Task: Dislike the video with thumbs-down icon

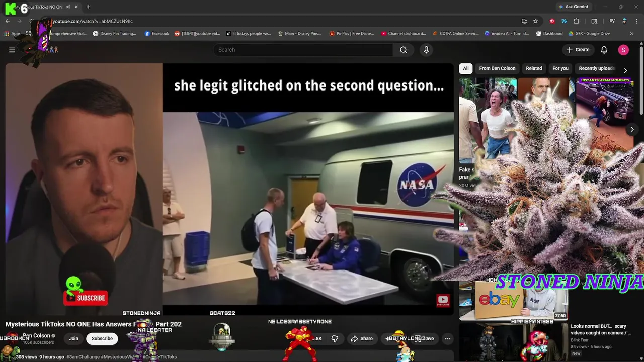Action: click(x=335, y=338)
